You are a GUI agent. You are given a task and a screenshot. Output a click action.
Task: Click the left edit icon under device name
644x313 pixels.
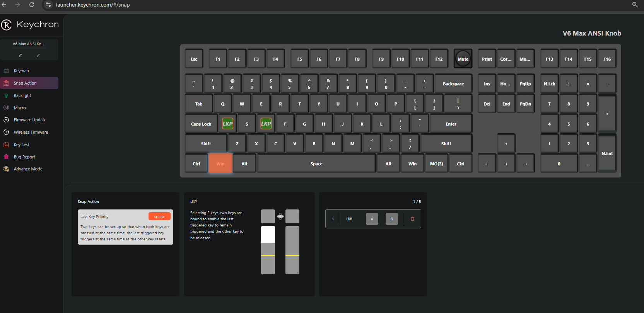pos(20,55)
